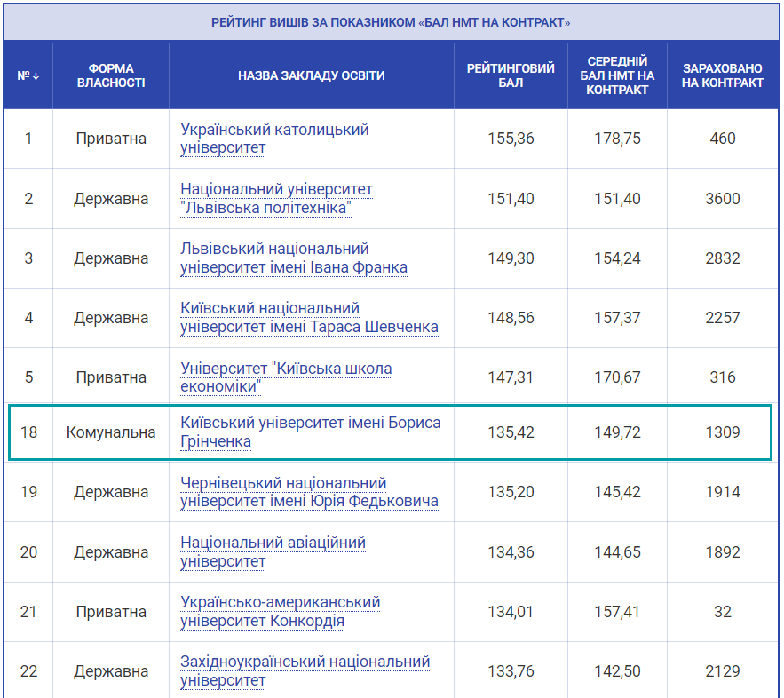
Task: Click the Рейтинговий бал column header
Action: pos(511,75)
